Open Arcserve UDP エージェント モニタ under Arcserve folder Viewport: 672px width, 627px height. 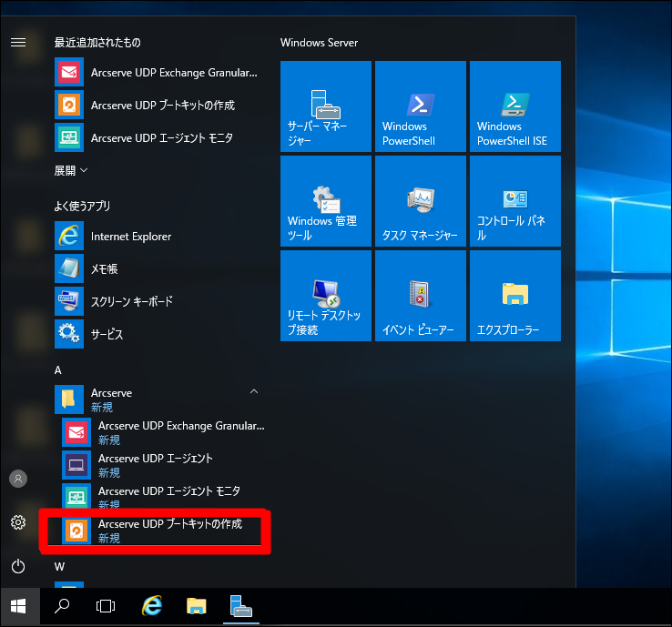(163, 497)
